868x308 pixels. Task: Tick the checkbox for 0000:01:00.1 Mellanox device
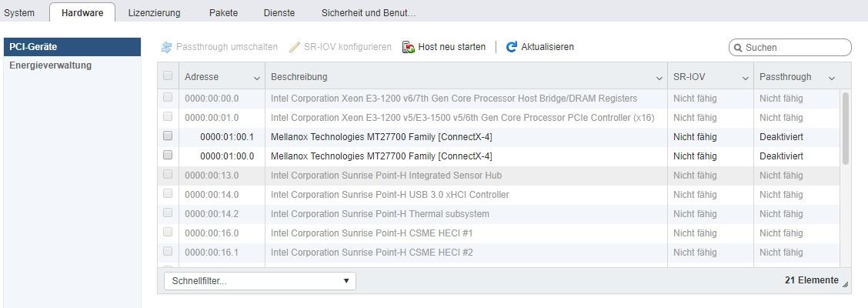[168, 136]
